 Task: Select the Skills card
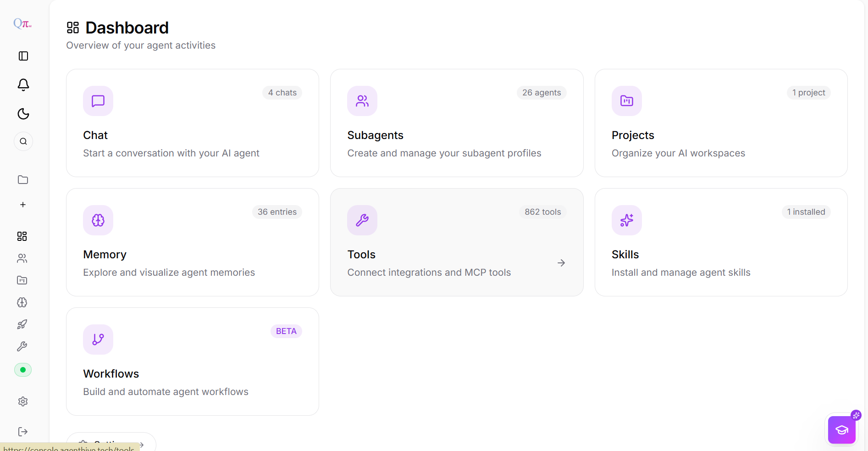tap(721, 242)
